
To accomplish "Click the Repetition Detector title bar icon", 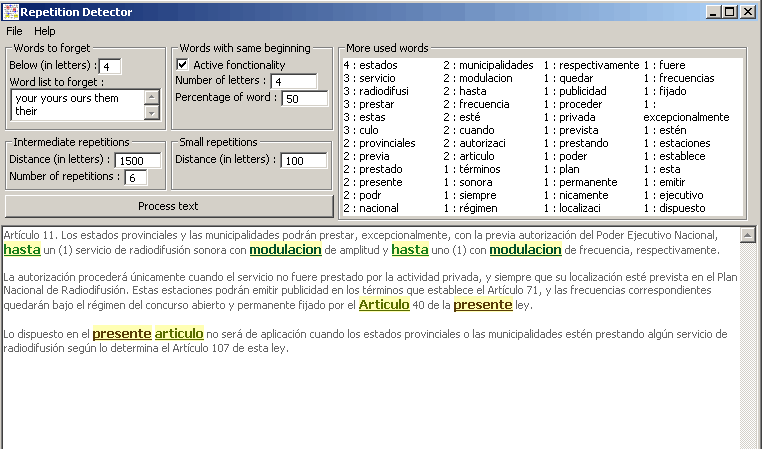I will pos(11,12).
